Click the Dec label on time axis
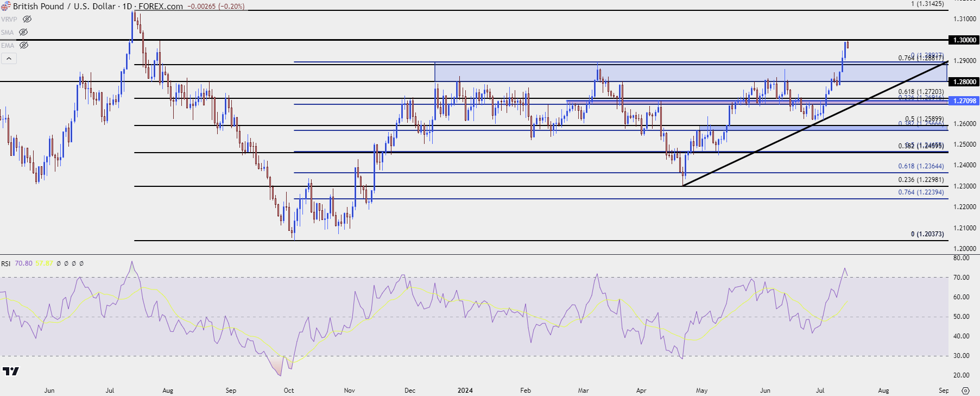Viewport: 980px width, 396px height. coord(410,391)
